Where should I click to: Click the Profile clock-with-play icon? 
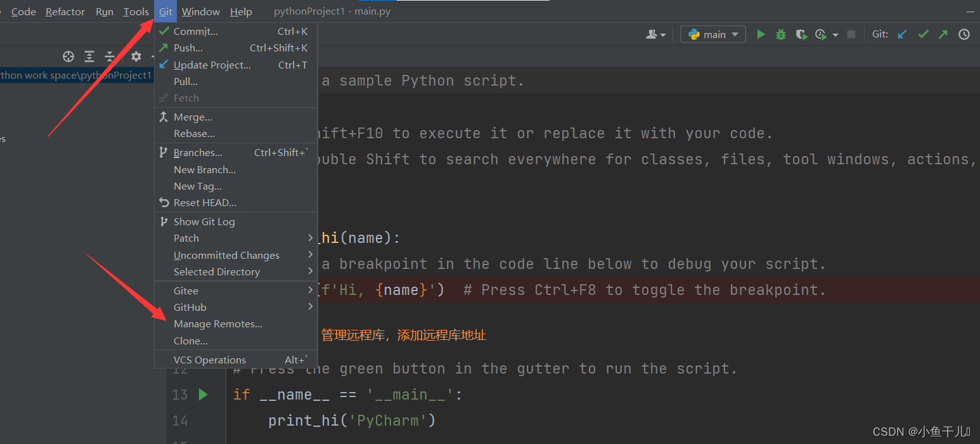(x=821, y=34)
